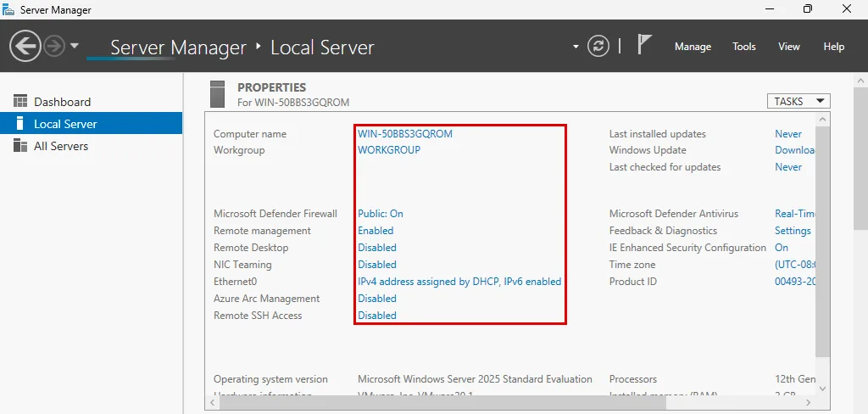Click the properties panel vertical scrollbar thumb
Viewport: 868px width, 414px height.
coord(822,241)
